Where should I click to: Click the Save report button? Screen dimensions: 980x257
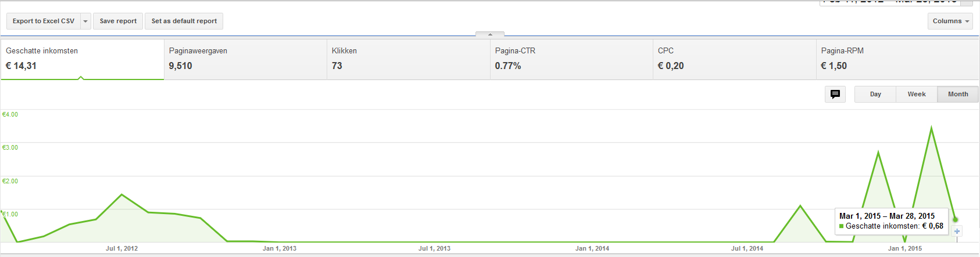(118, 21)
